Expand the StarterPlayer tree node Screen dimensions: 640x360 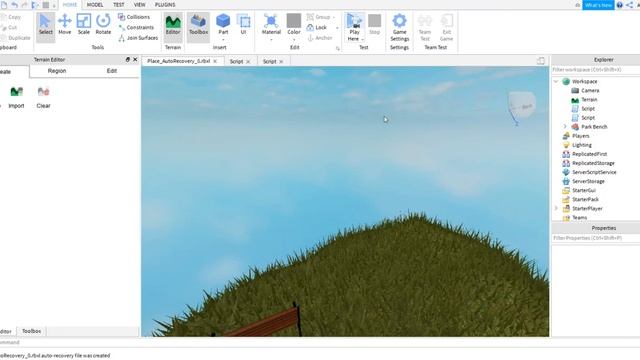556,208
